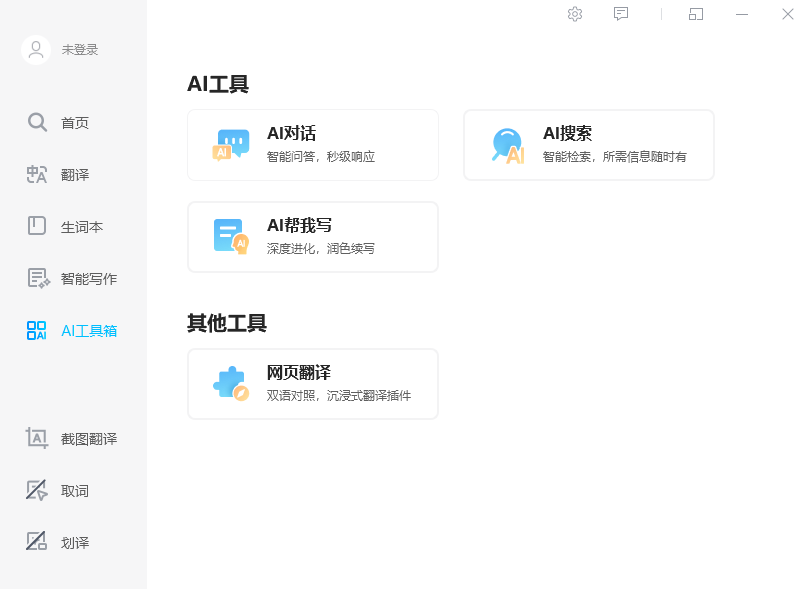
Task: Open the feedback message icon
Action: point(621,14)
